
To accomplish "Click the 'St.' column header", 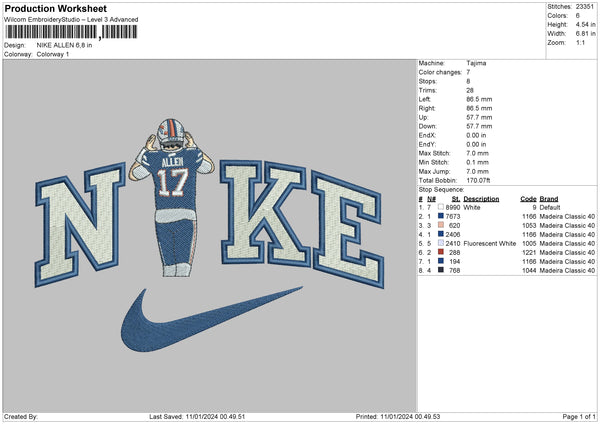I will [456, 199].
